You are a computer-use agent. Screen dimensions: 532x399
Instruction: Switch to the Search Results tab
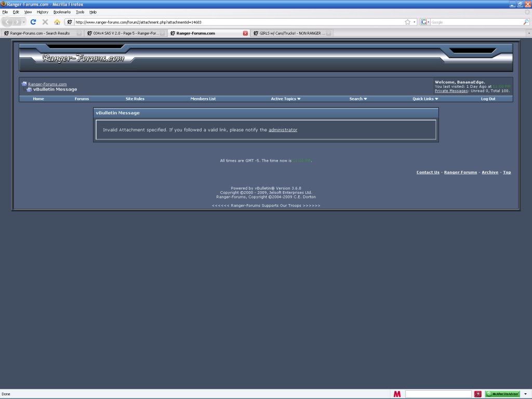[x=42, y=33]
